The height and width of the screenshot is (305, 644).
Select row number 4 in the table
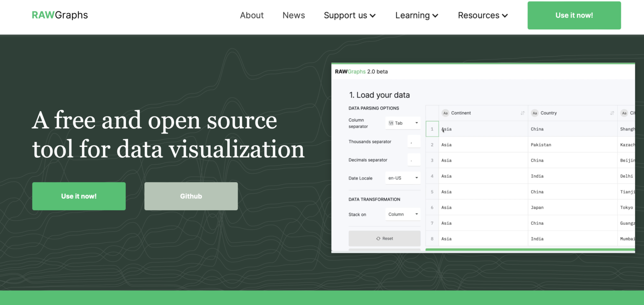pos(432,176)
